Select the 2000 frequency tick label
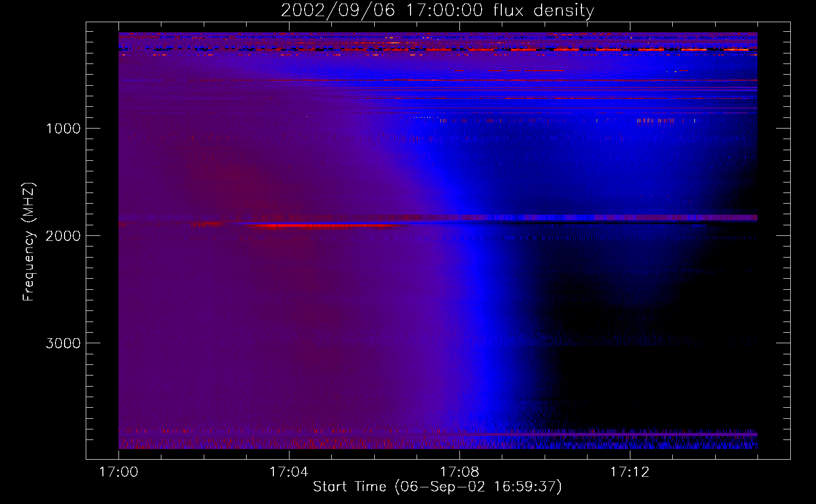Image resolution: width=816 pixels, height=504 pixels. click(x=63, y=236)
